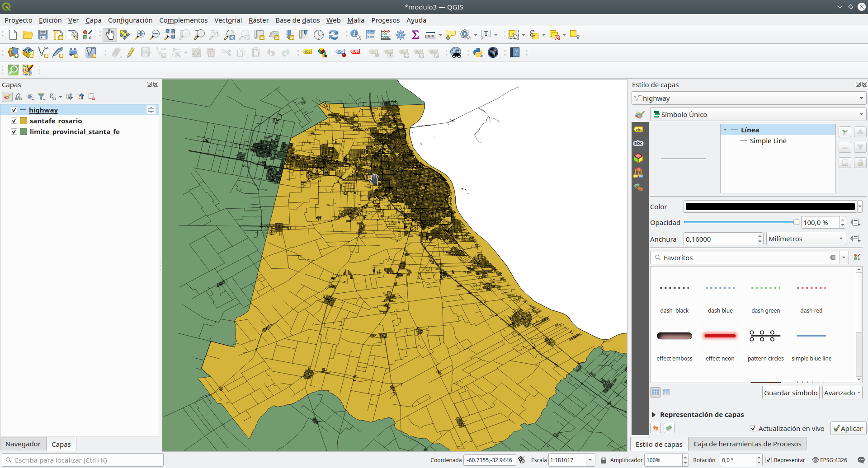
Task: Toggle visibility of highway layer
Action: pos(14,110)
